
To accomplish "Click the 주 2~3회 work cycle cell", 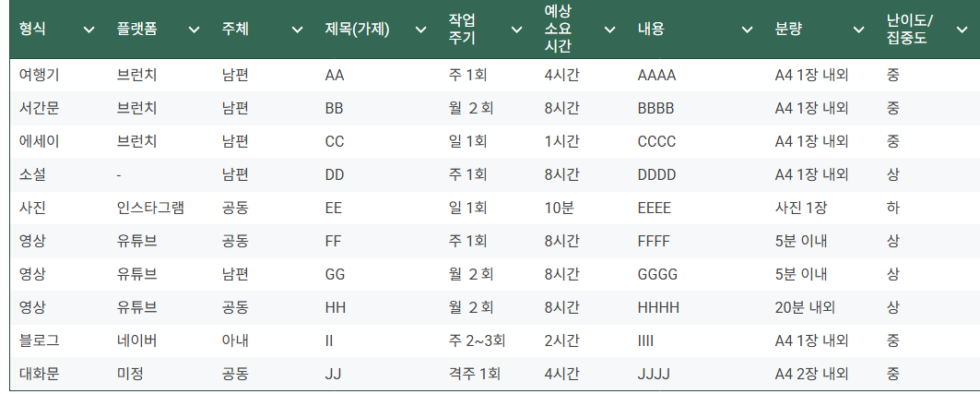I will [x=478, y=340].
